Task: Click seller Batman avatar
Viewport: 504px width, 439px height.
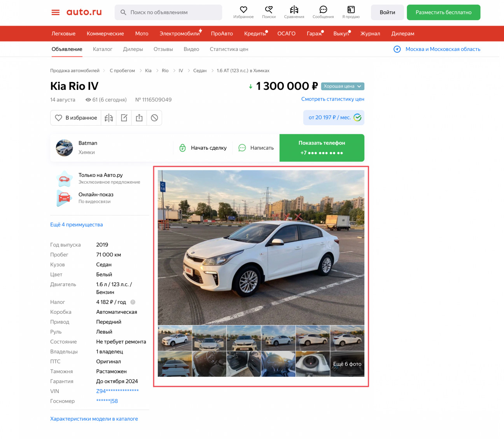Action: point(64,148)
